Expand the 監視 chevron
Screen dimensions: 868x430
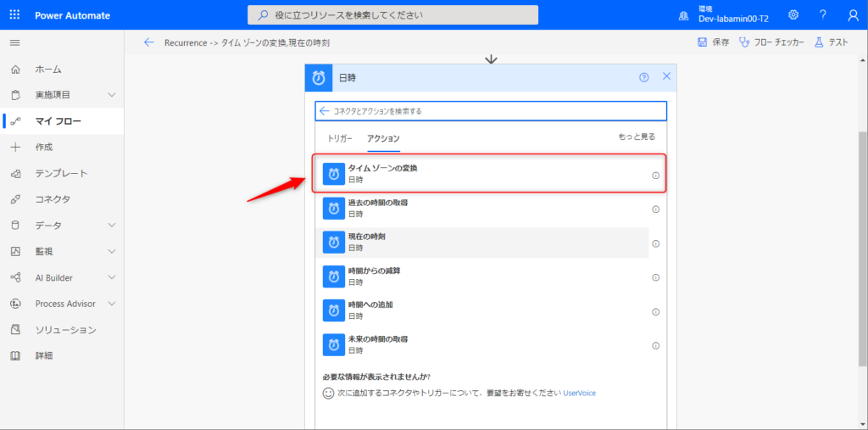112,251
